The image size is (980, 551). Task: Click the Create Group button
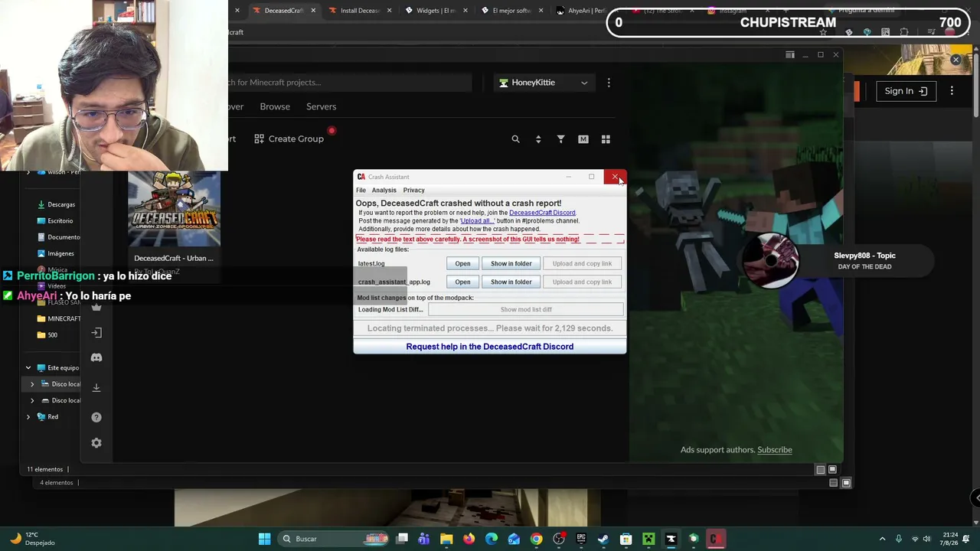click(x=289, y=139)
